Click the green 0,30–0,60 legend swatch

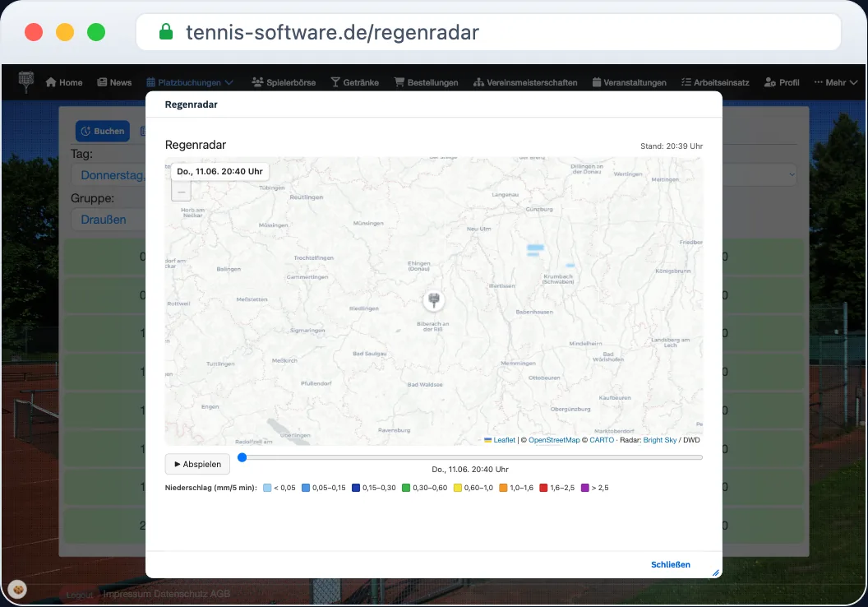pyautogui.click(x=406, y=488)
